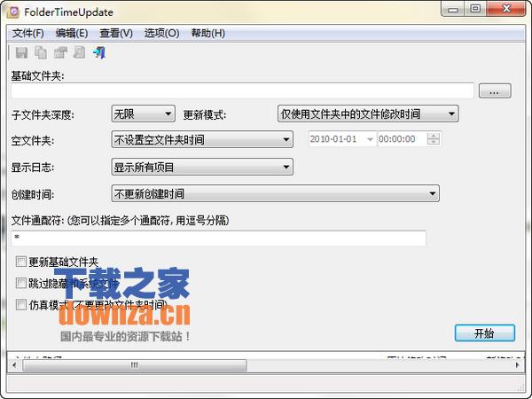Open the 创建时间 dropdown showing 不更新创建时间
This screenshot has height=399, width=532.
click(x=276, y=193)
